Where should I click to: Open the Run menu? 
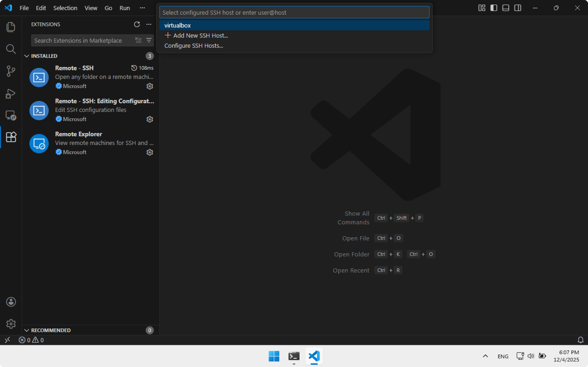coord(124,8)
